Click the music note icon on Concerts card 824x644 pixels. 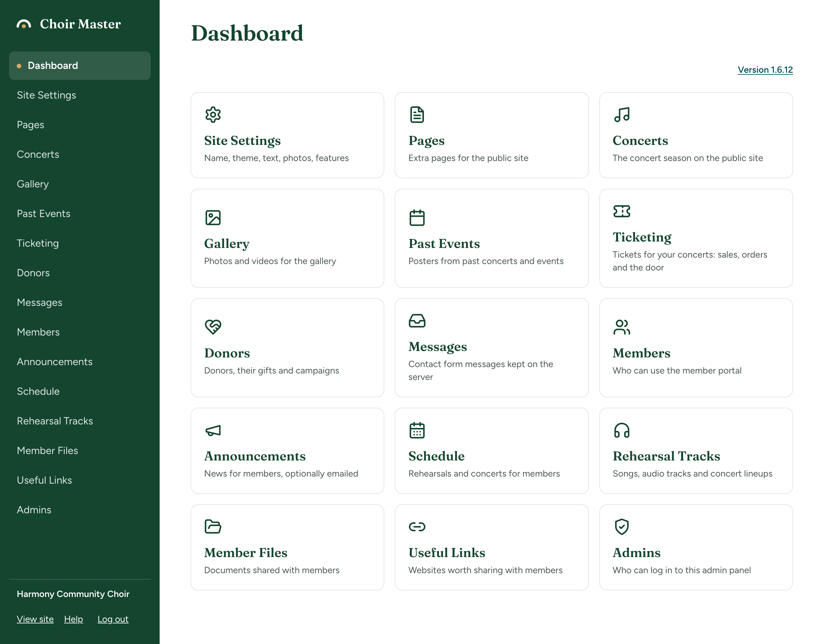tap(622, 115)
